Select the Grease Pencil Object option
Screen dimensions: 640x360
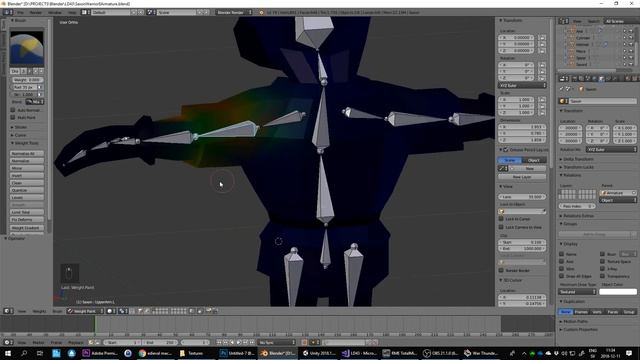[x=534, y=160]
